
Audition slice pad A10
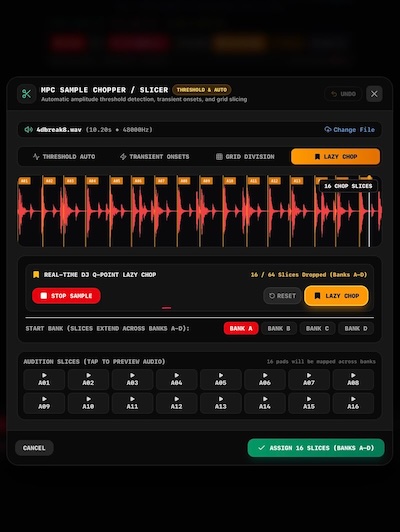(x=88, y=403)
